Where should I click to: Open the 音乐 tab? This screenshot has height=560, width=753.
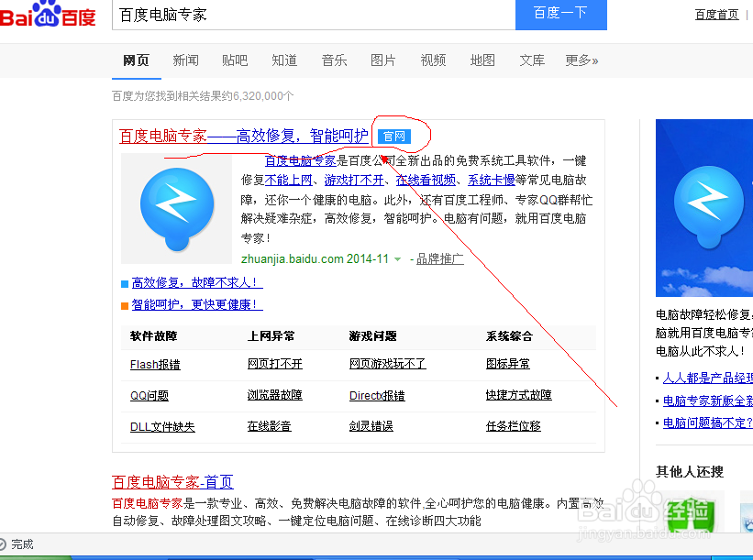click(334, 60)
